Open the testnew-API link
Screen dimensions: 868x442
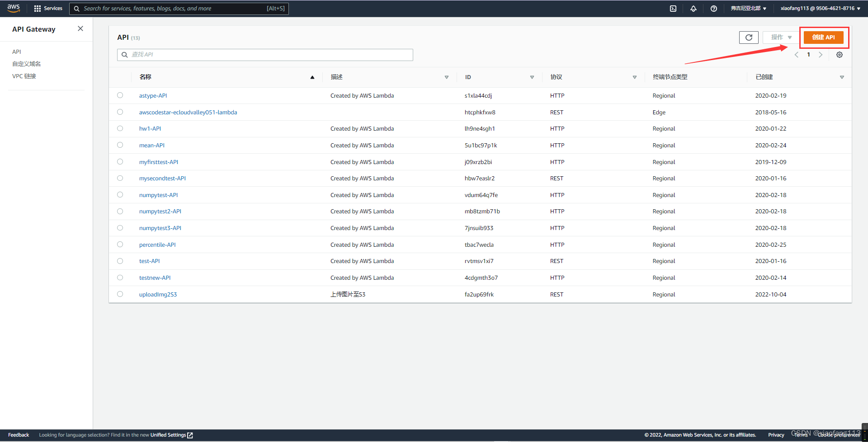pyautogui.click(x=155, y=278)
